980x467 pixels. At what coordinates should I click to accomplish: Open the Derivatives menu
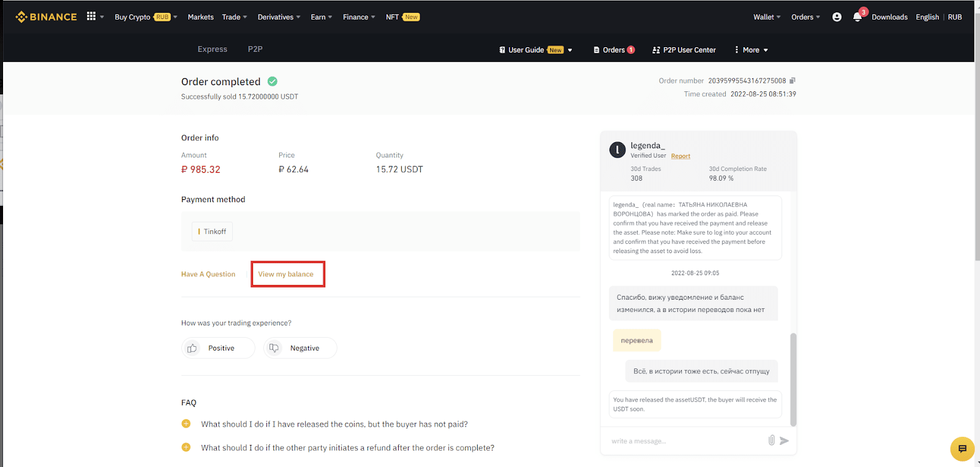[279, 17]
